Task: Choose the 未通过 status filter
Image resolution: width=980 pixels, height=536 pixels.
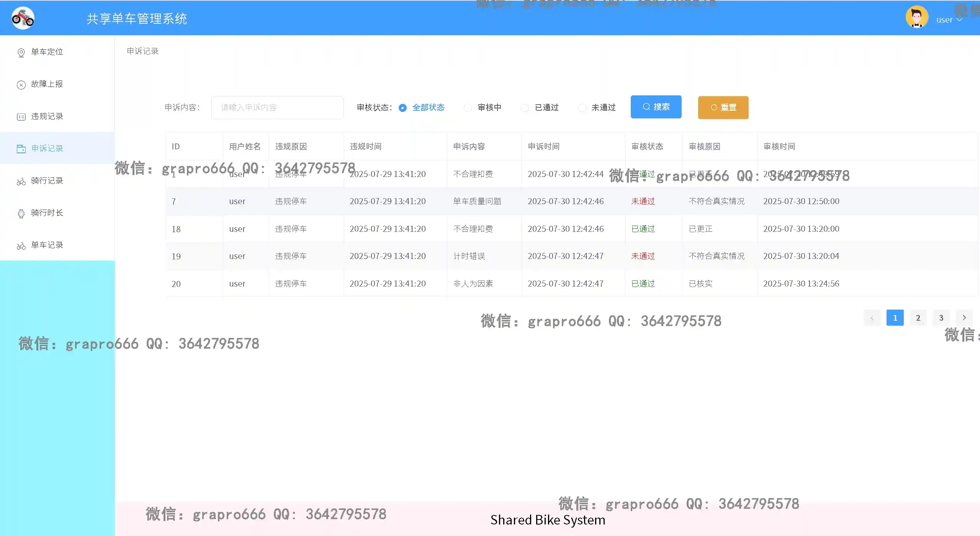Action: [x=582, y=108]
